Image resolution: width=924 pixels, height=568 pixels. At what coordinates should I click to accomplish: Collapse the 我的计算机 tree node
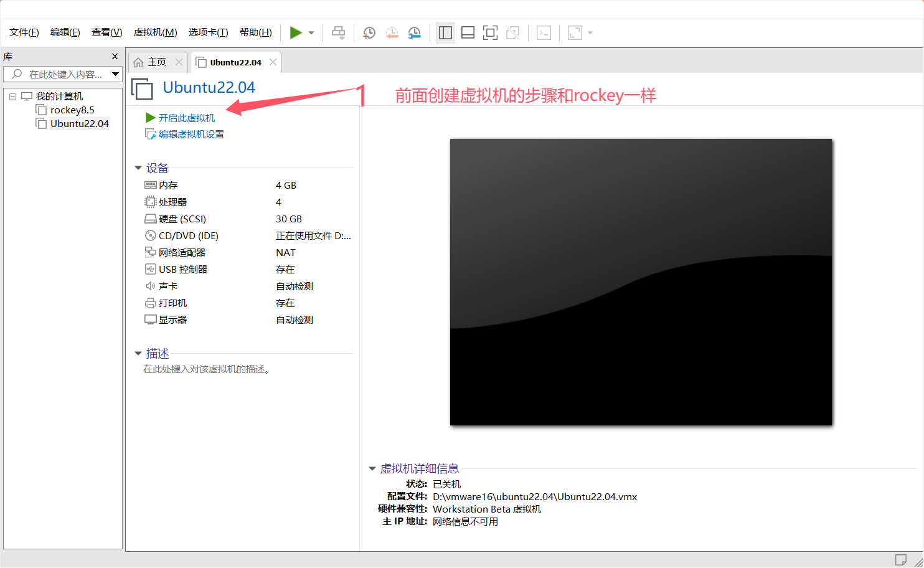point(12,97)
